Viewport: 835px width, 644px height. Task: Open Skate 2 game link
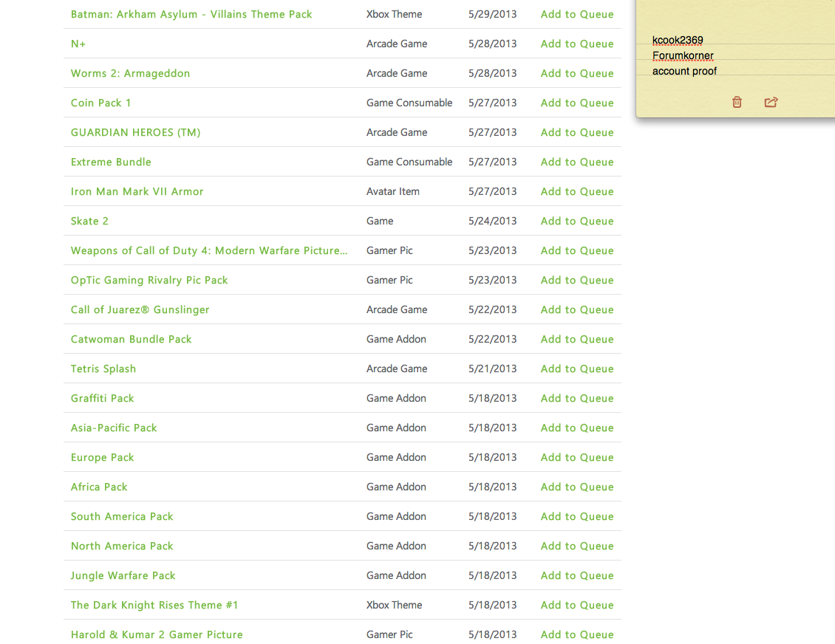[x=89, y=221]
